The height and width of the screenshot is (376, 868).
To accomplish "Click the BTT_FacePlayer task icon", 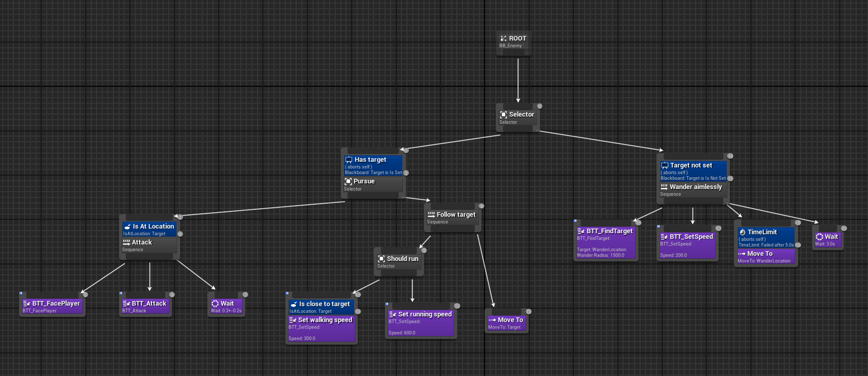I will (x=27, y=304).
